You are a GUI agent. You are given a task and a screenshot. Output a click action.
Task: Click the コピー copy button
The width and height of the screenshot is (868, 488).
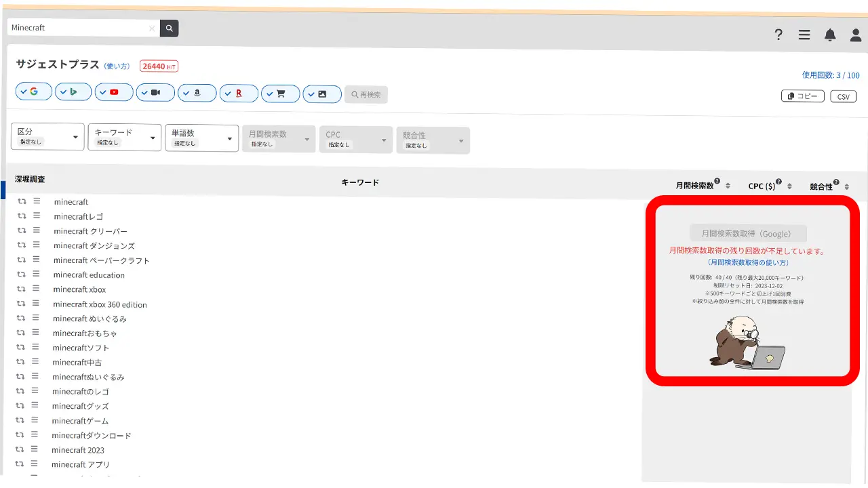click(x=803, y=96)
